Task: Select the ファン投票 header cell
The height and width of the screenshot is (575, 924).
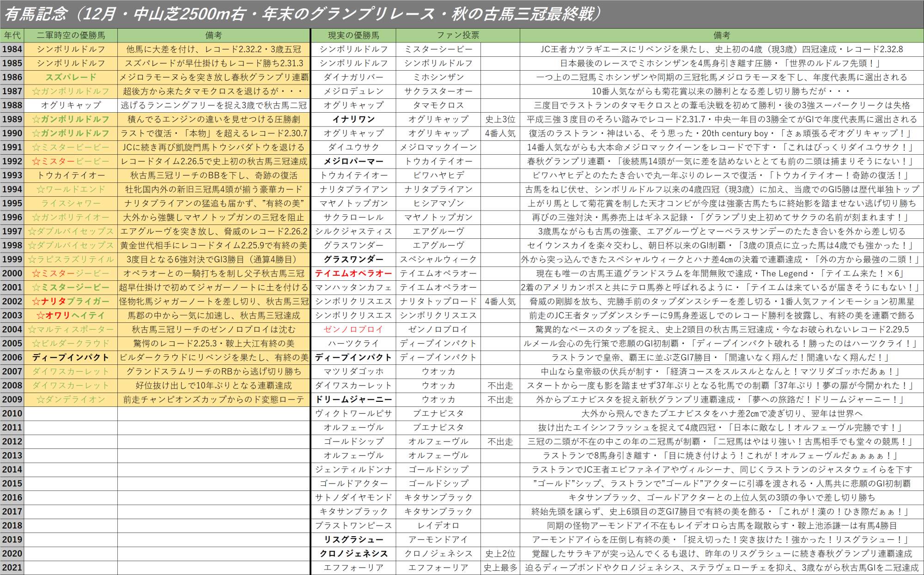Action: tap(457, 35)
